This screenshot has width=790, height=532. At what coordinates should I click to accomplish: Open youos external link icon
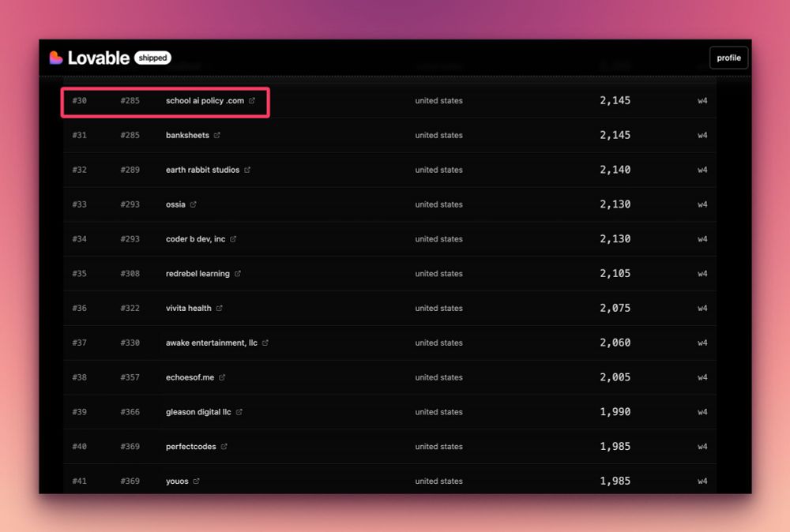(196, 481)
